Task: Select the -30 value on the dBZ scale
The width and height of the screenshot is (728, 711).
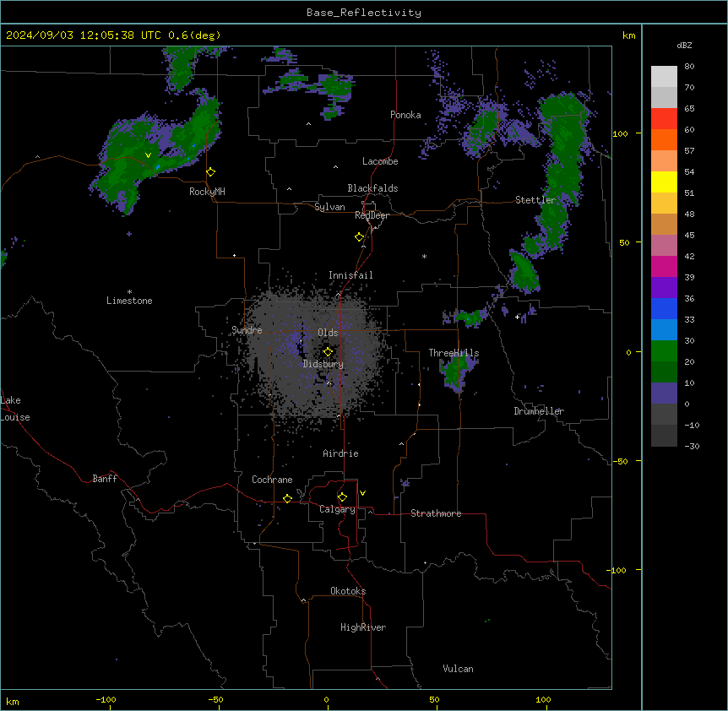Action: 692,447
